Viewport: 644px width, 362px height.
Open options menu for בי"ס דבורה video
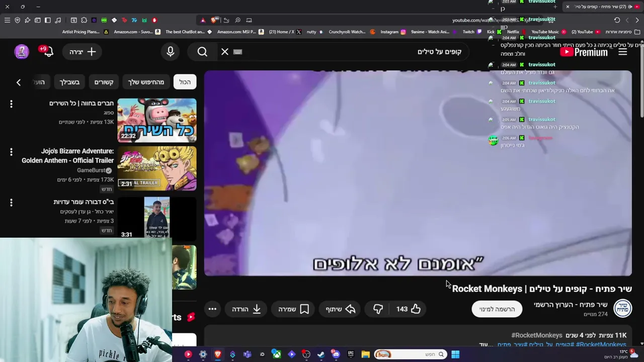pos(11,203)
